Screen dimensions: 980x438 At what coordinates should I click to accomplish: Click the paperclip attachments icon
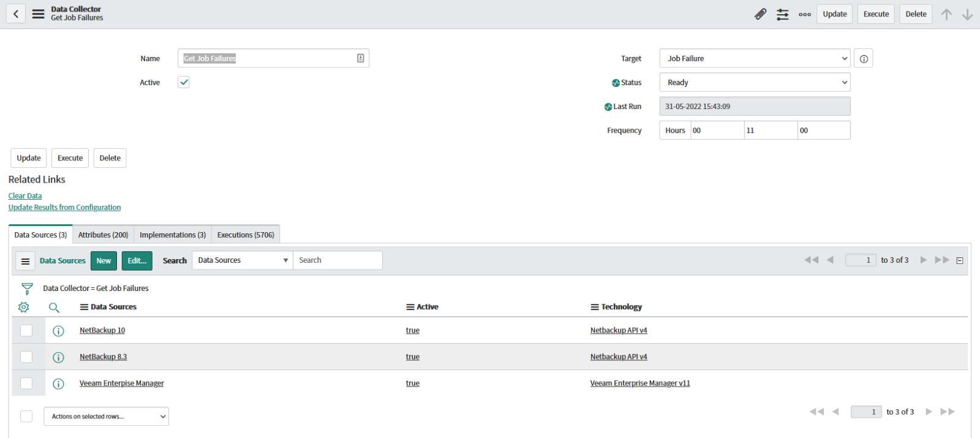click(x=760, y=14)
